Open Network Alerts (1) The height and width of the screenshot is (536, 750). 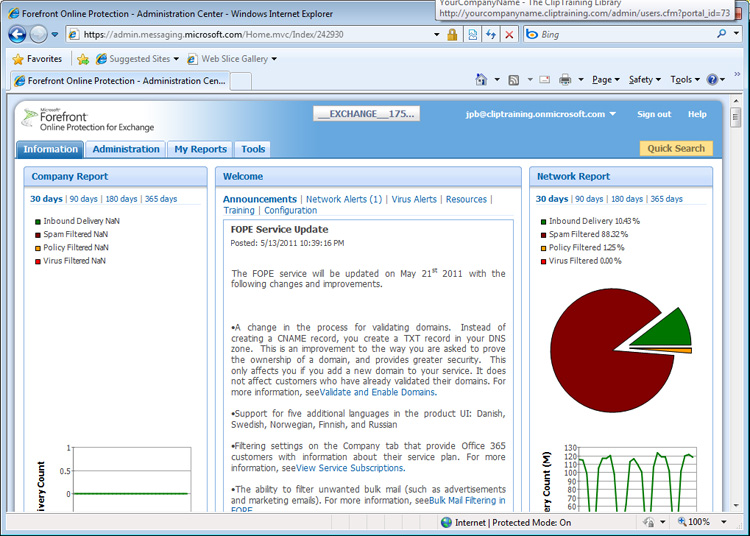(x=344, y=199)
